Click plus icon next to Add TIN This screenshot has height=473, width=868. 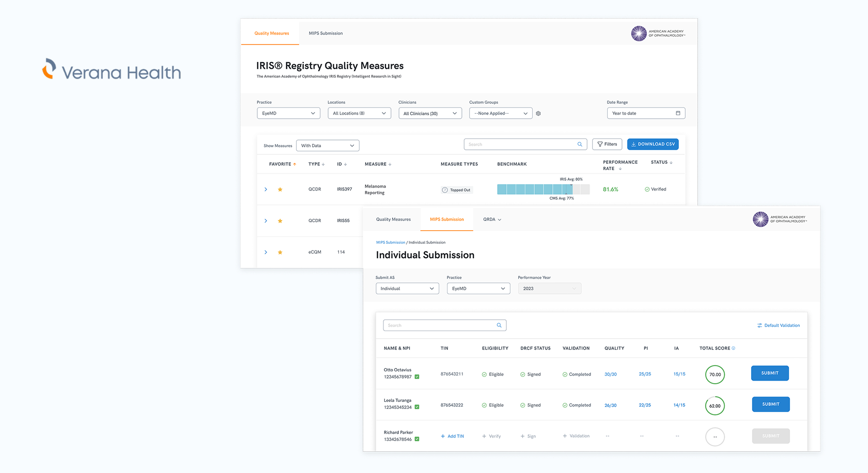(443, 436)
